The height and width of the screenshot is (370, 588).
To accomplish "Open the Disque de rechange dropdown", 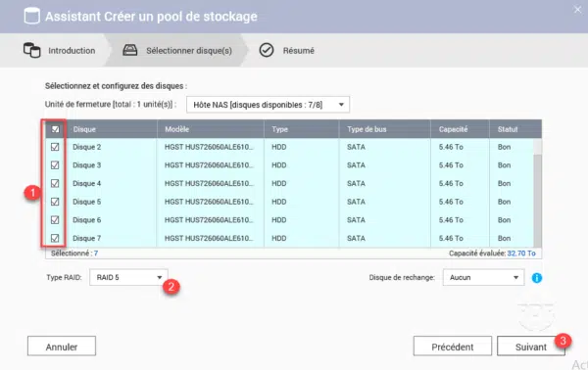I will tap(483, 278).
